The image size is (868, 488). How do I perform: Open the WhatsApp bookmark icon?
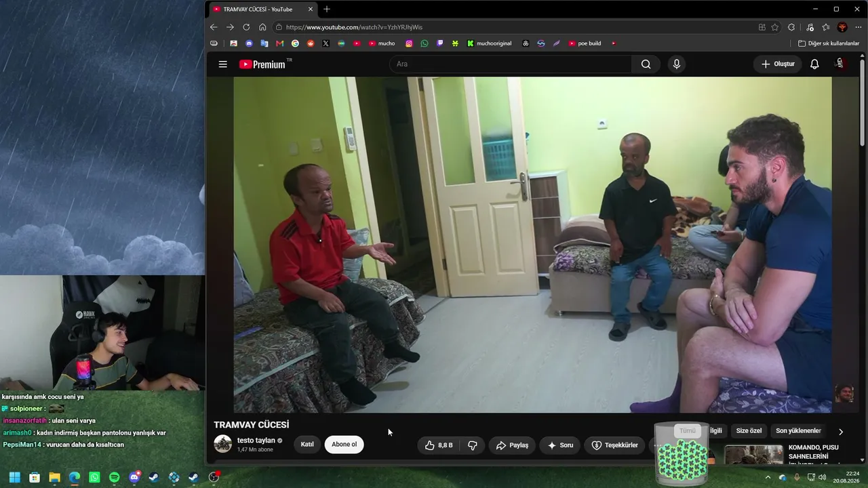[x=425, y=43]
